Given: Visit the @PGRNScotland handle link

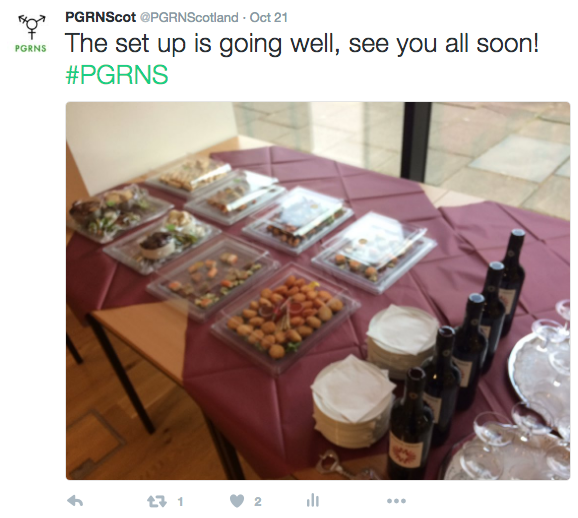Looking at the screenshot, I should pos(189,17).
